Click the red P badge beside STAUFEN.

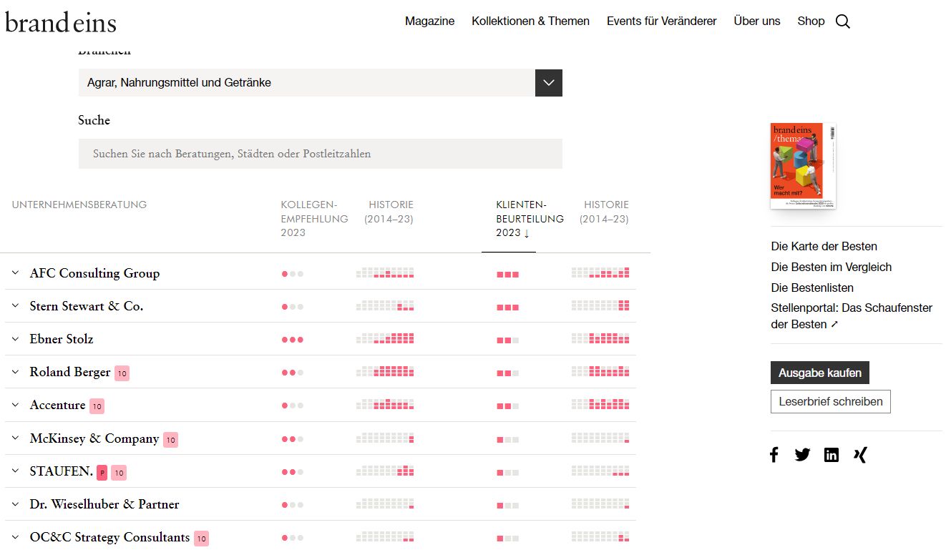click(x=102, y=473)
